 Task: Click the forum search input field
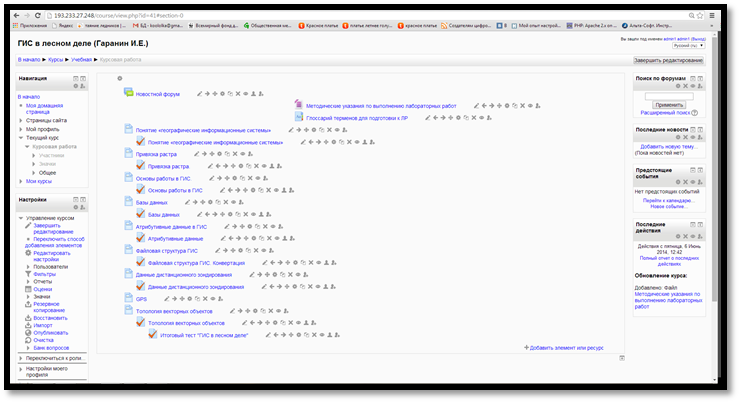pyautogui.click(x=669, y=96)
